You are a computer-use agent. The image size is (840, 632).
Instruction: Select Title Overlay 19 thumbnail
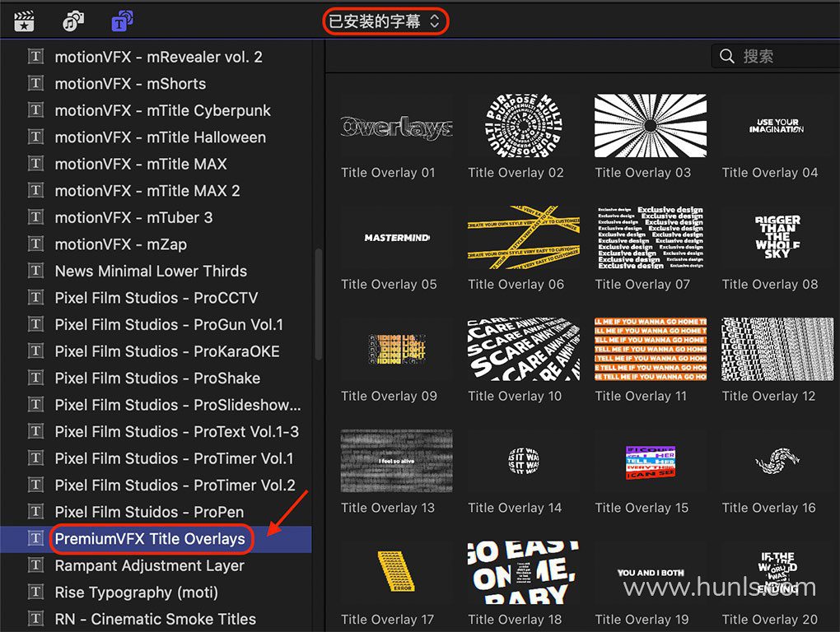click(651, 573)
